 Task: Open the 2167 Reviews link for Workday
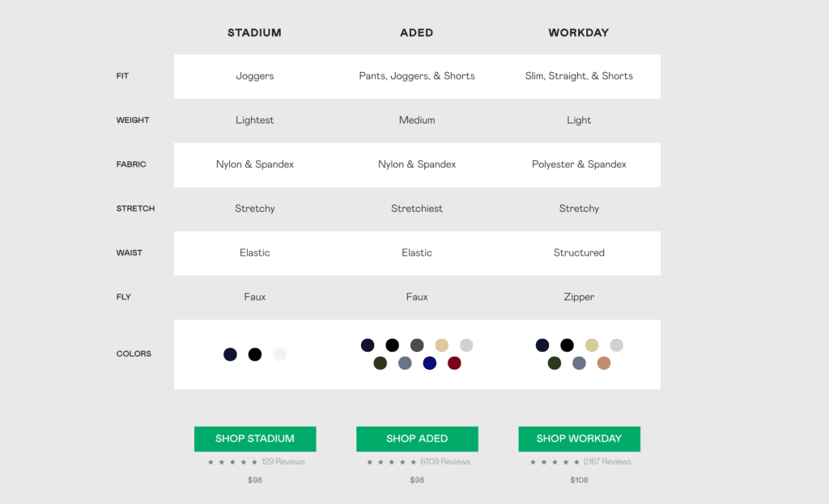(x=607, y=462)
